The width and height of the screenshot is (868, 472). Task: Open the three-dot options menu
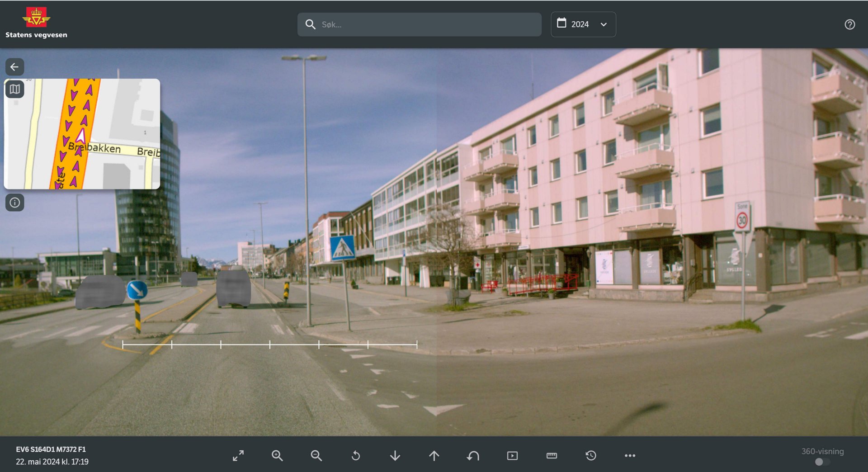(630, 456)
